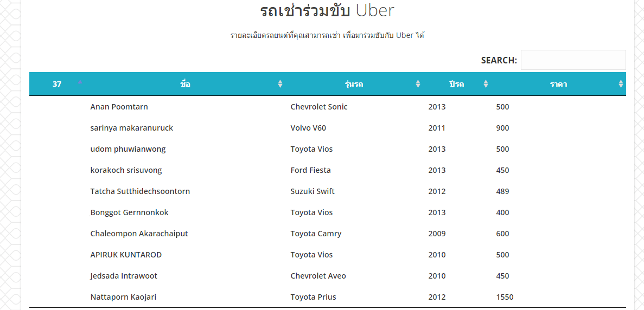Click the 37 column header

coord(57,84)
